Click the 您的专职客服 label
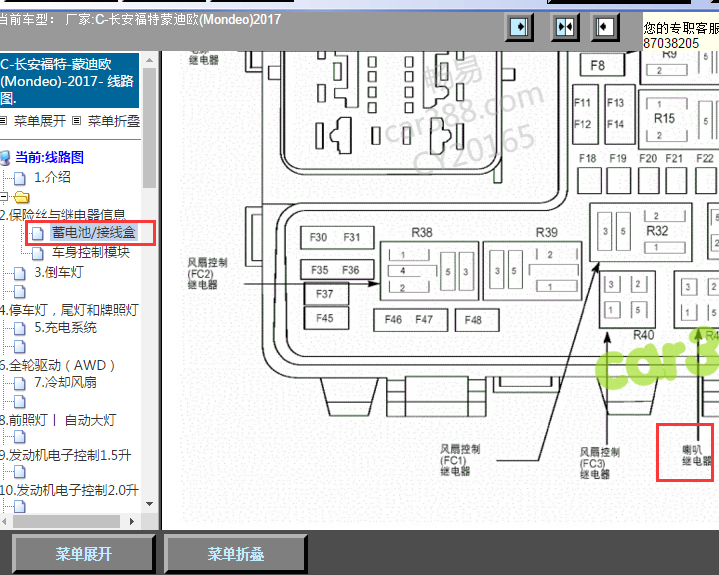The width and height of the screenshot is (719, 575). (x=681, y=28)
